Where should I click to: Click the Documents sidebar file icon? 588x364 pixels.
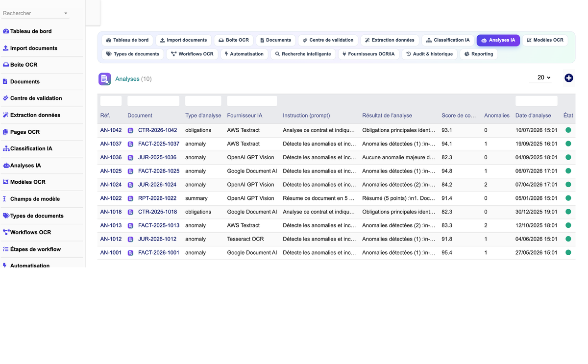5,81
